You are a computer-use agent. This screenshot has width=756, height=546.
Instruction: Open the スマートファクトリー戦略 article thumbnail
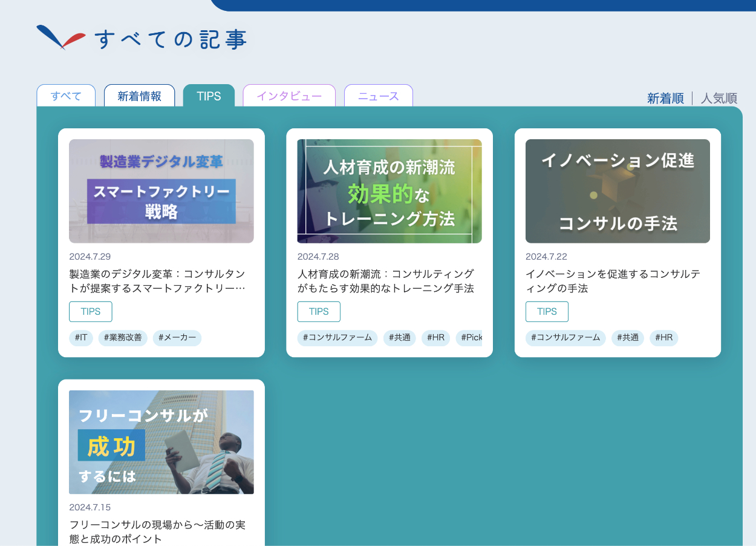point(161,191)
